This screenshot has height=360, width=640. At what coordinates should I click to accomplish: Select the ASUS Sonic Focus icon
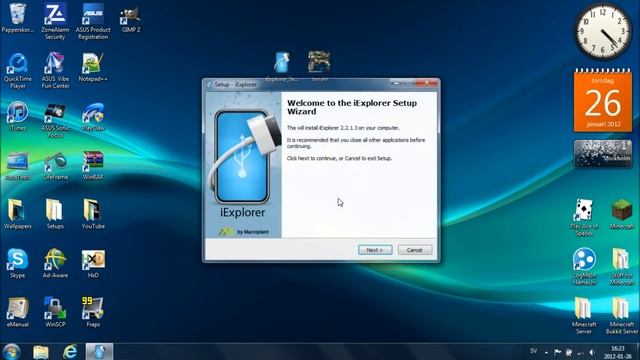[x=55, y=120]
